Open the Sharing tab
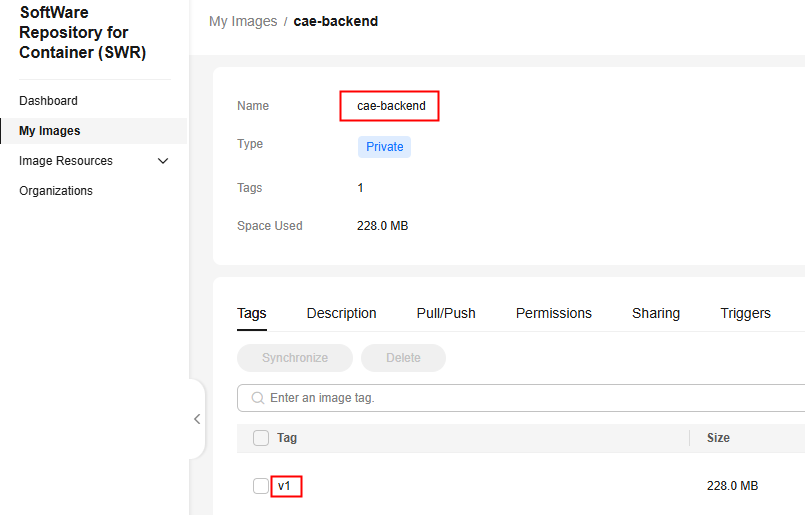The width and height of the screenshot is (805, 515). pyautogui.click(x=656, y=313)
